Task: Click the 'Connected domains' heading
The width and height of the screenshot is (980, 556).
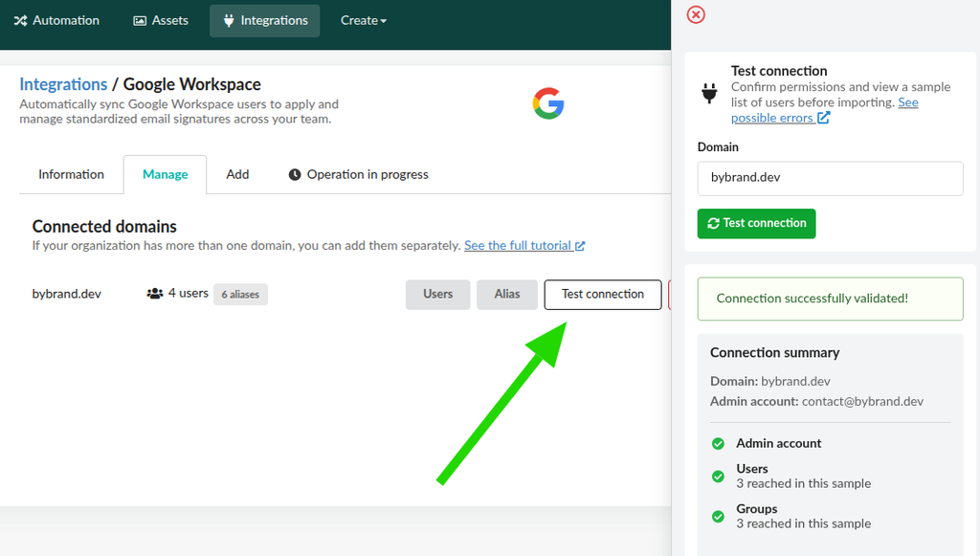Action: [x=104, y=226]
